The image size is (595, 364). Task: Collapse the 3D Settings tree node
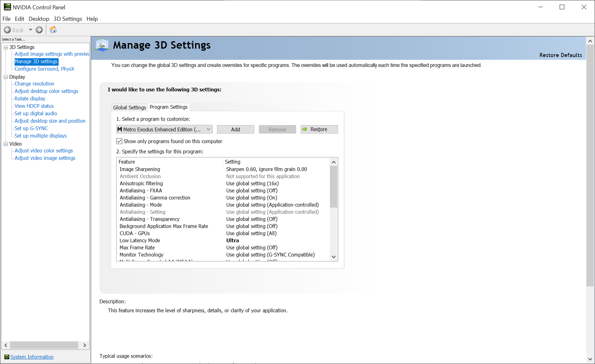click(x=6, y=47)
